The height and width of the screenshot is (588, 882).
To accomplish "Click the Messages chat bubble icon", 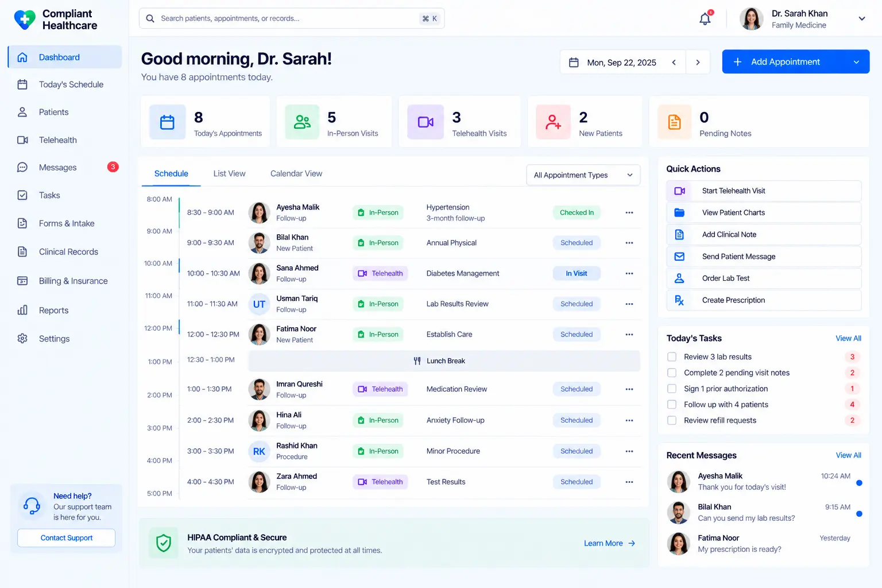I will (22, 168).
